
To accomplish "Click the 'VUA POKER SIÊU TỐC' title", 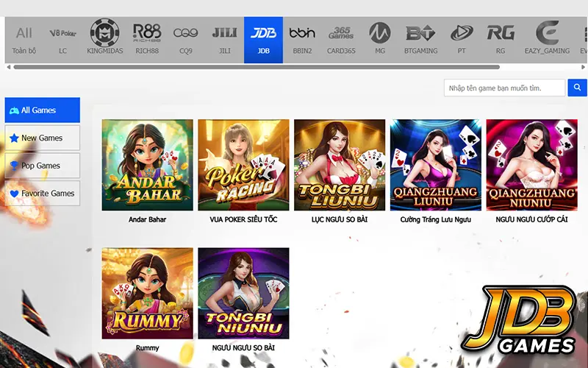I will [x=243, y=219].
